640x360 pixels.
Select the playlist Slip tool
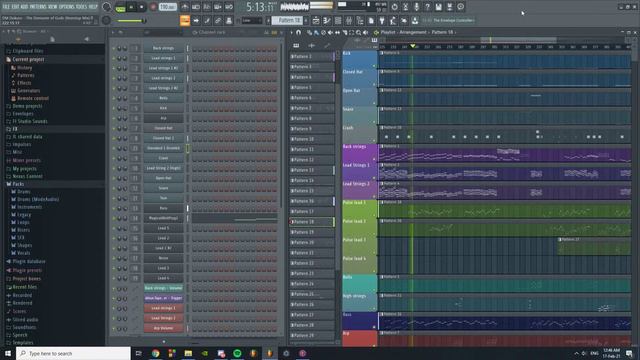(x=338, y=32)
